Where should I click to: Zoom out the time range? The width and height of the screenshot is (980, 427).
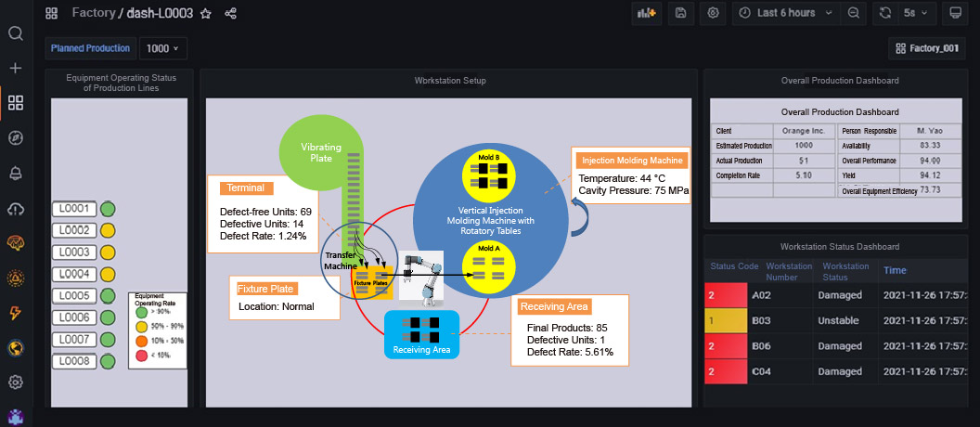point(853,13)
